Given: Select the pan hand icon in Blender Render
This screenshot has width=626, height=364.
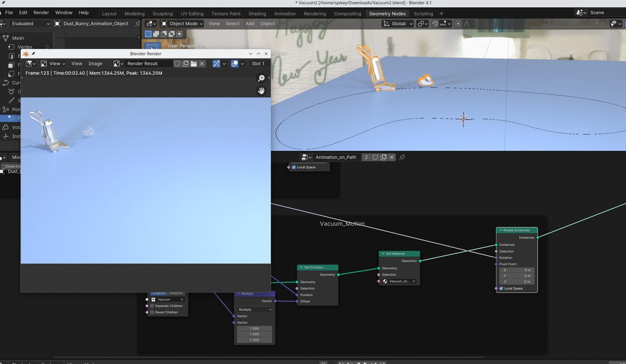Looking at the screenshot, I should click(262, 90).
